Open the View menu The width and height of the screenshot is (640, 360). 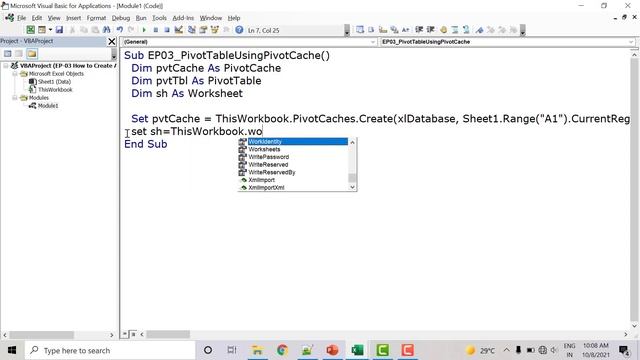click(x=54, y=18)
